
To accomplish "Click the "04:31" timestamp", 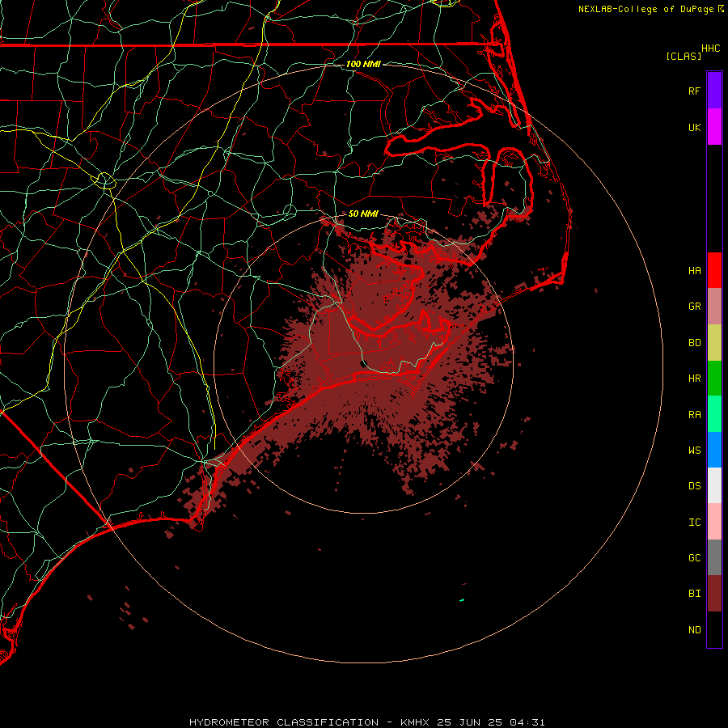I will coord(527,722).
